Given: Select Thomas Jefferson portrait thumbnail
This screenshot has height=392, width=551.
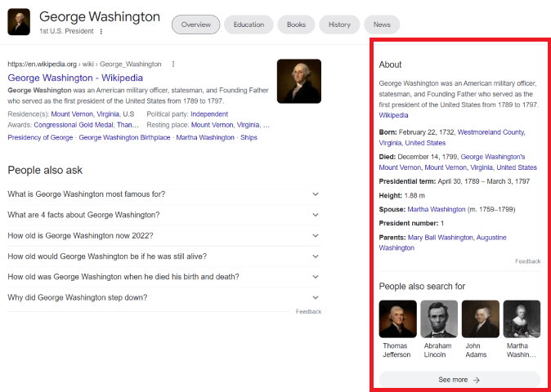Looking at the screenshot, I should 398,318.
